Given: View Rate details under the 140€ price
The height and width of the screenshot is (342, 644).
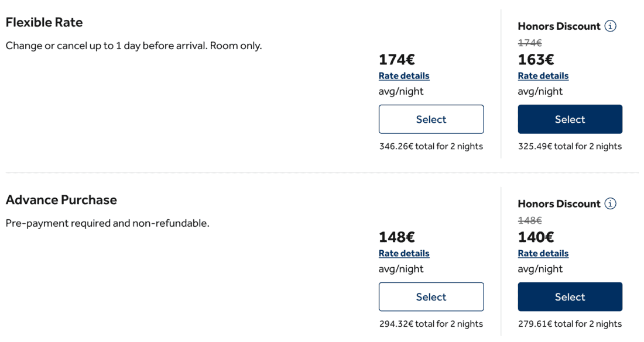Looking at the screenshot, I should click(x=543, y=254).
